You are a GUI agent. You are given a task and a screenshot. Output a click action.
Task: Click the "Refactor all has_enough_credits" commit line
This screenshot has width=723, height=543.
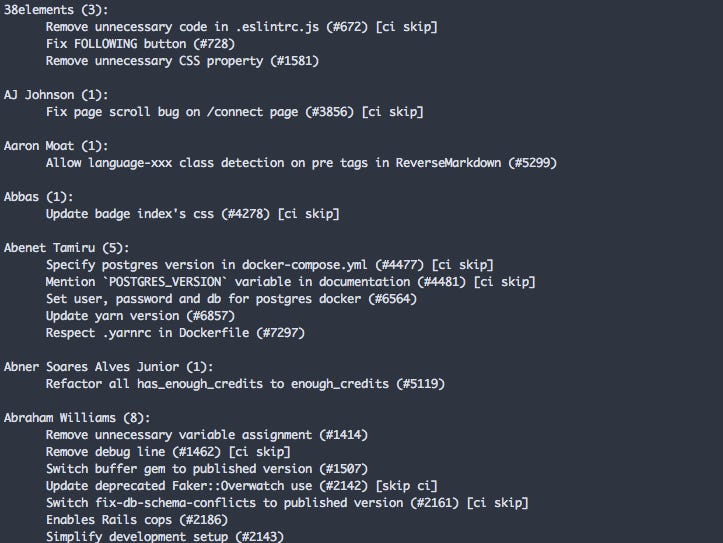pos(245,383)
